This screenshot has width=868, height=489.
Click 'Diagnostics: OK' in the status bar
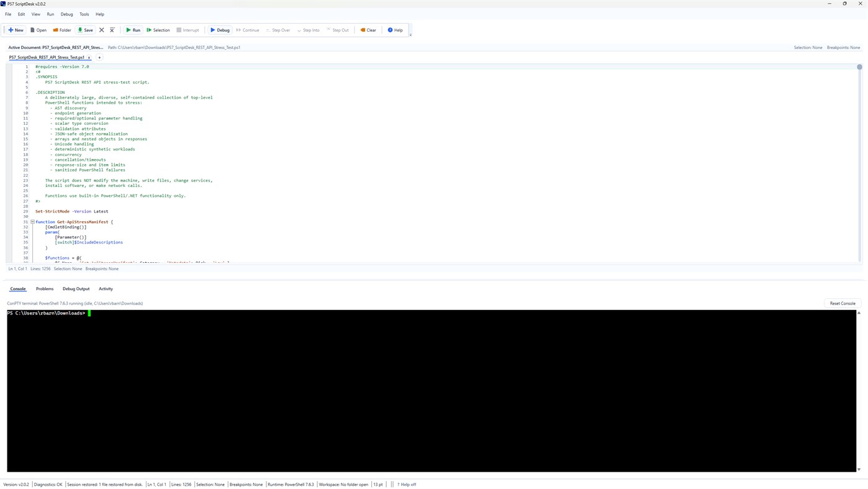coord(48,485)
